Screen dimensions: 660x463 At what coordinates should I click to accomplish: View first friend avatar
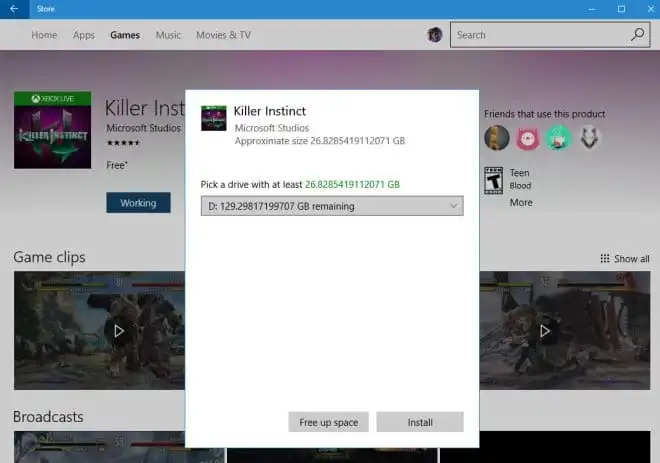tap(497, 138)
